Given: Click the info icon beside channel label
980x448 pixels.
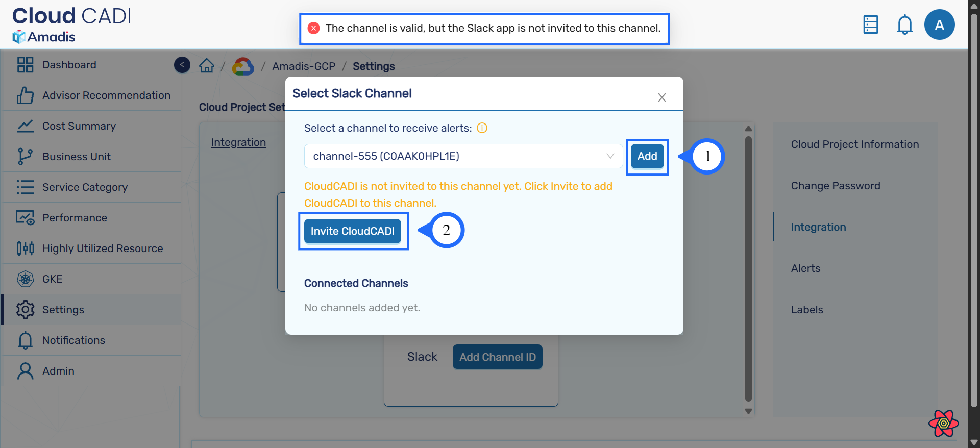Looking at the screenshot, I should (x=482, y=128).
